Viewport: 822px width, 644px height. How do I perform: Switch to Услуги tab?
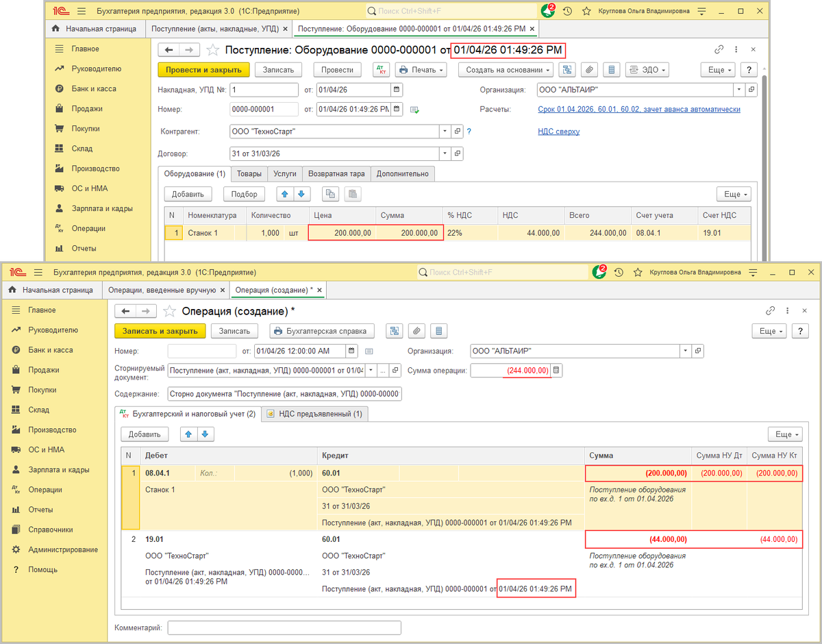point(284,173)
